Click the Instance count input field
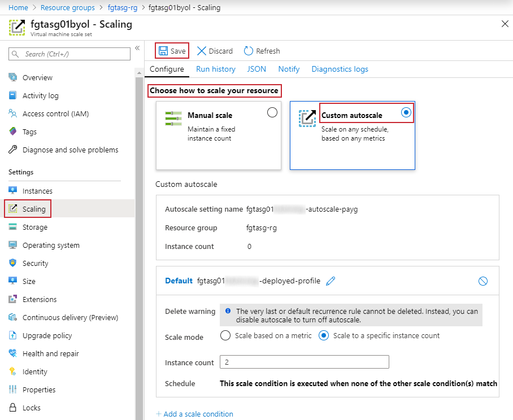The width and height of the screenshot is (513, 420). coord(304,361)
